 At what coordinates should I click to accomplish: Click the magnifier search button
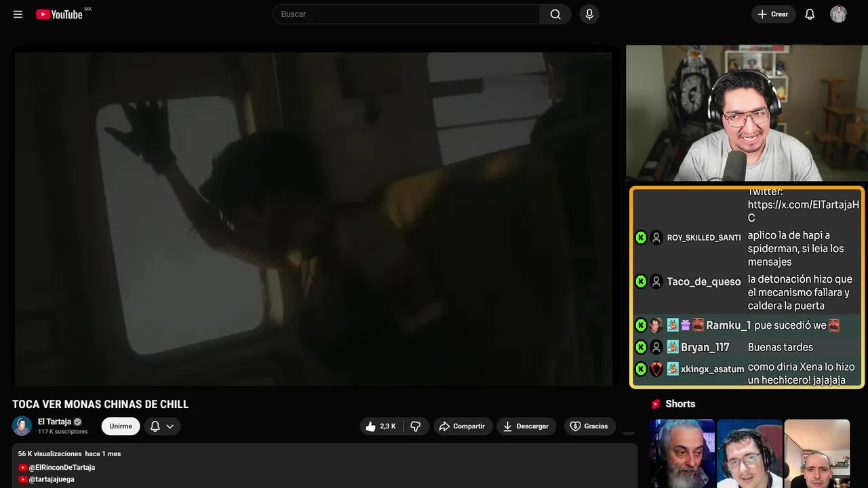(x=555, y=14)
